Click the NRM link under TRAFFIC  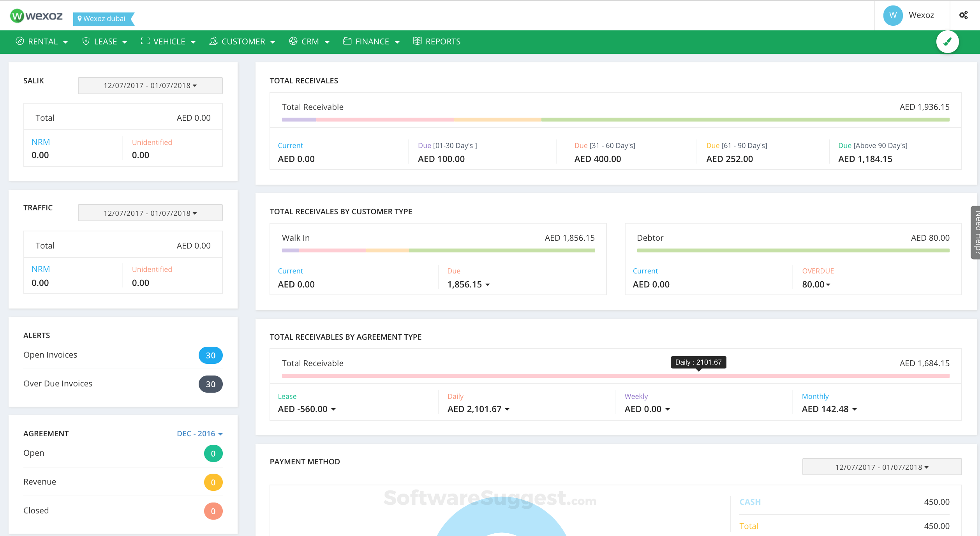[41, 269]
